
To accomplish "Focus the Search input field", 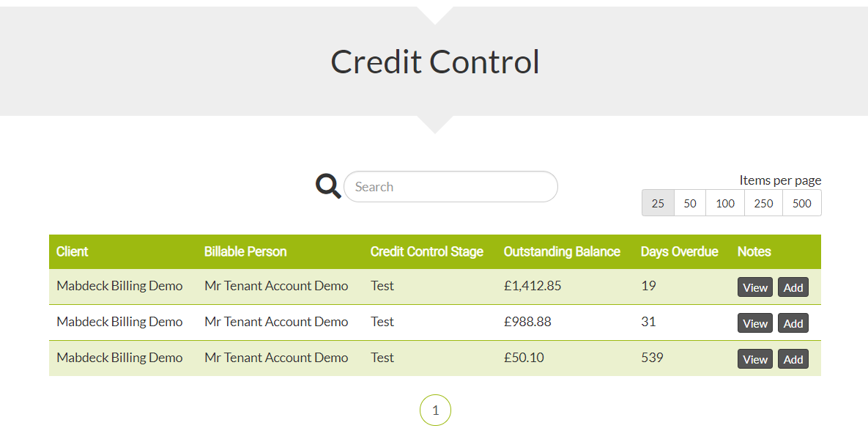I will point(450,187).
